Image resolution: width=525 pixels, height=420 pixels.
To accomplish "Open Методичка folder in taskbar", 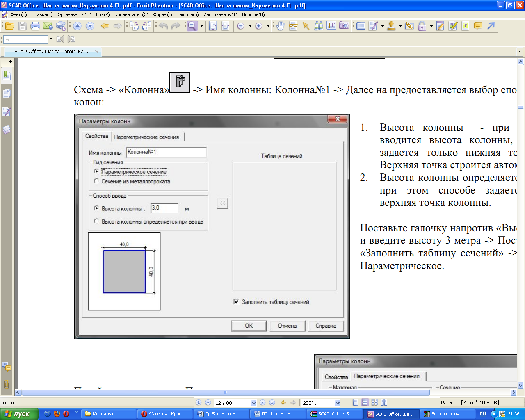I will (x=108, y=414).
